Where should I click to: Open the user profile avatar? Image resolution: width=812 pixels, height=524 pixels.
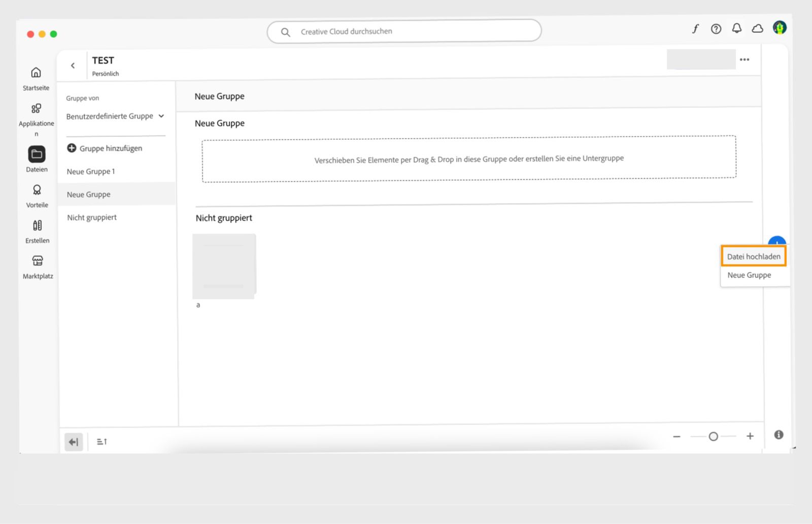(x=780, y=27)
